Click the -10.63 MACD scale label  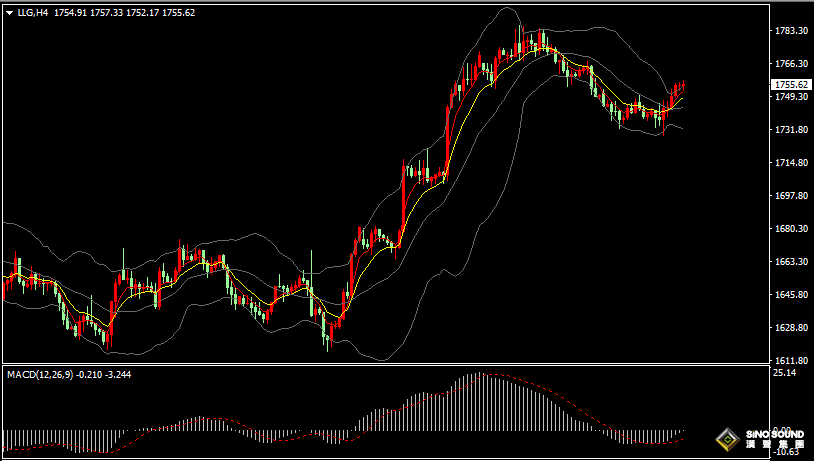786,452
